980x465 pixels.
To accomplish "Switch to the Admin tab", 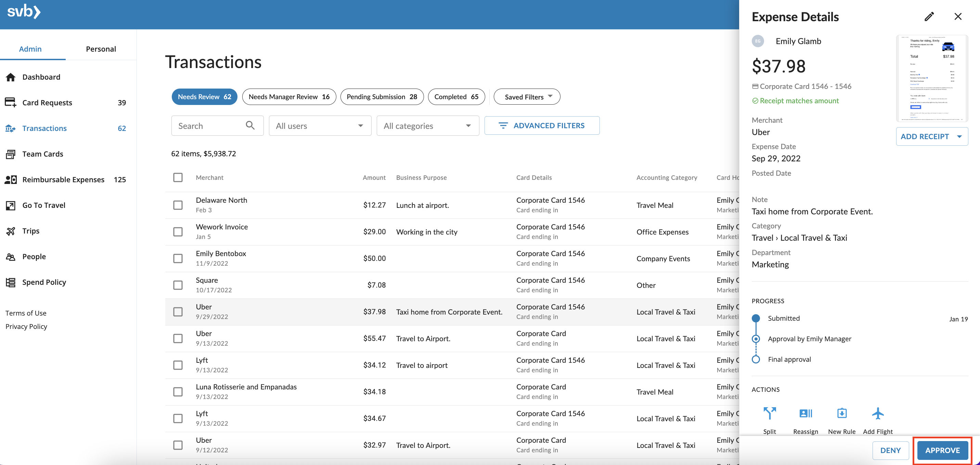I will tap(30, 49).
